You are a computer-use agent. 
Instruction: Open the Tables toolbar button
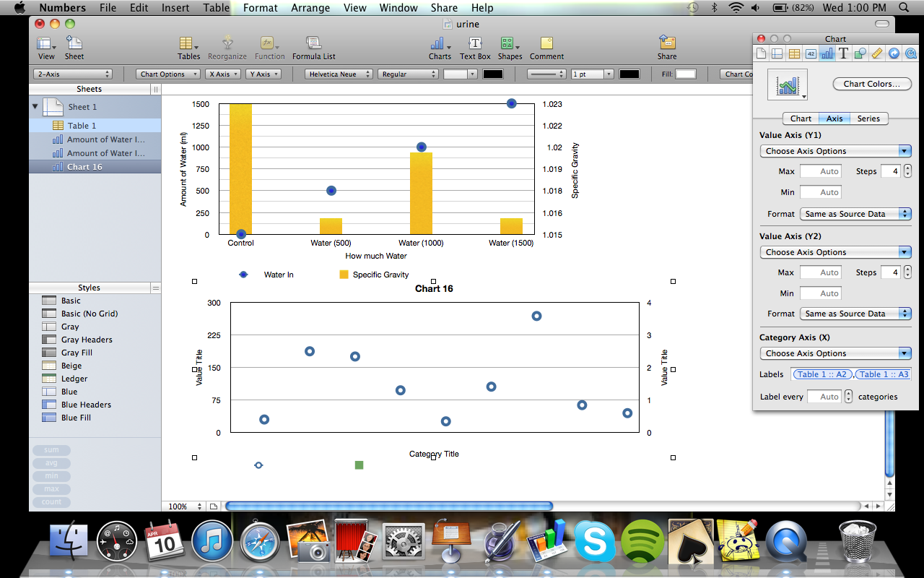click(x=188, y=48)
